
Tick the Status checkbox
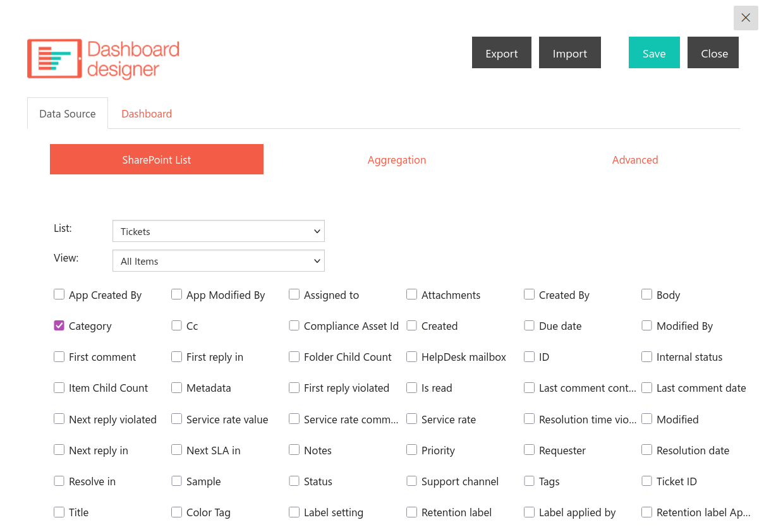[294, 480]
